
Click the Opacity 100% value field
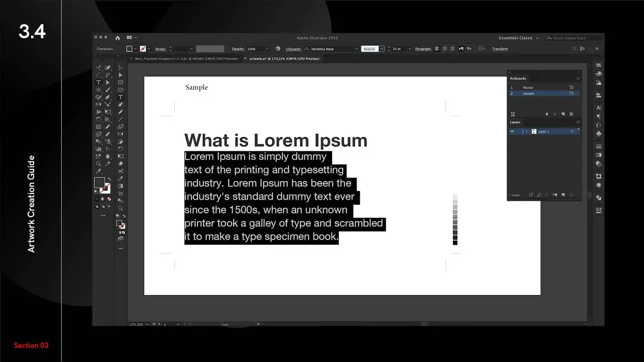coord(255,49)
